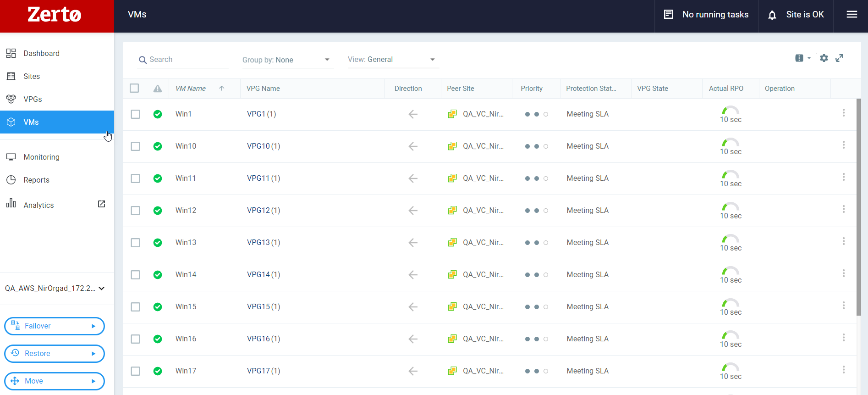
Task: Open the table column settings gear
Action: 824,58
